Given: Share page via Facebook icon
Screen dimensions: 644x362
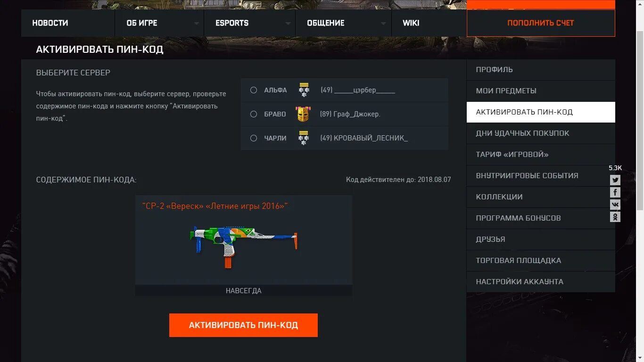Looking at the screenshot, I should pyautogui.click(x=615, y=192).
